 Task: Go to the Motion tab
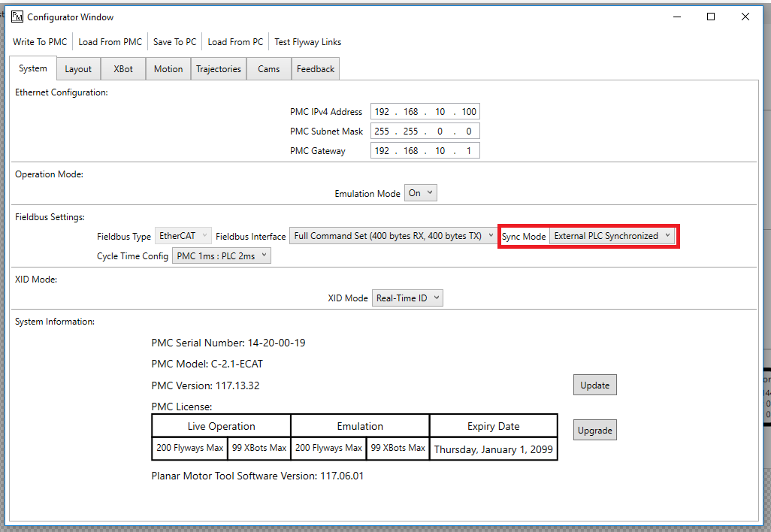(x=168, y=69)
